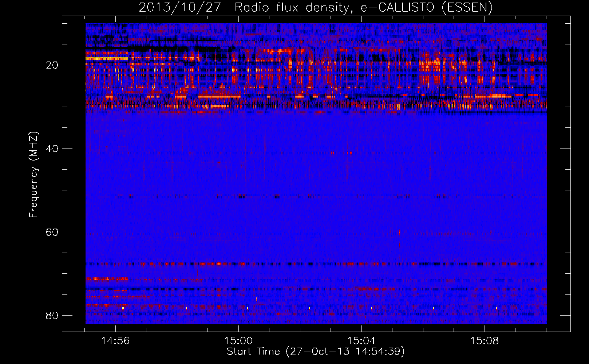Click the '40' frequency tick label
The width and height of the screenshot is (589, 364).
pyautogui.click(x=52, y=149)
